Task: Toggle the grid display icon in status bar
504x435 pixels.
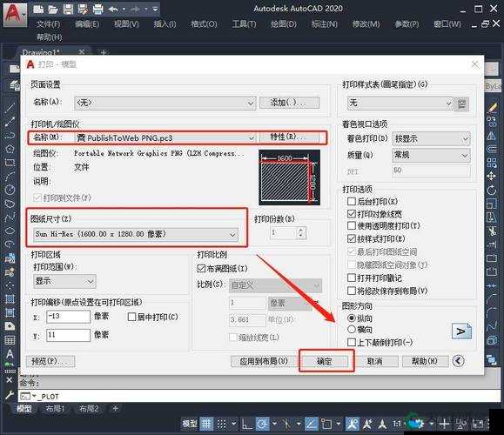Action: point(206,424)
